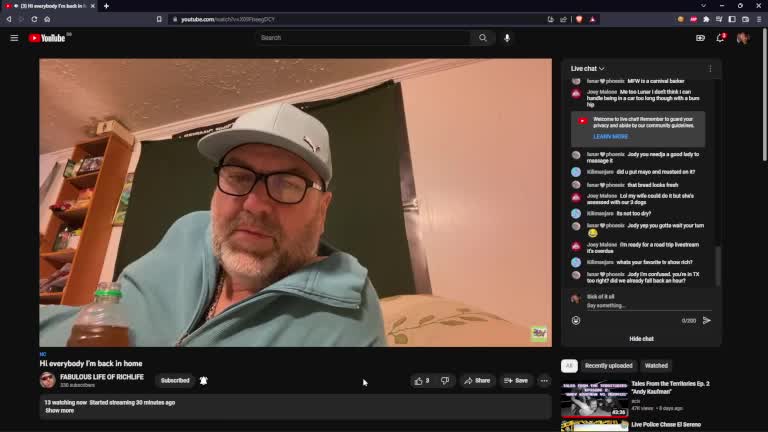This screenshot has width=768, height=432.
Task: Focus the youtube.com address bar
Action: tap(359, 19)
